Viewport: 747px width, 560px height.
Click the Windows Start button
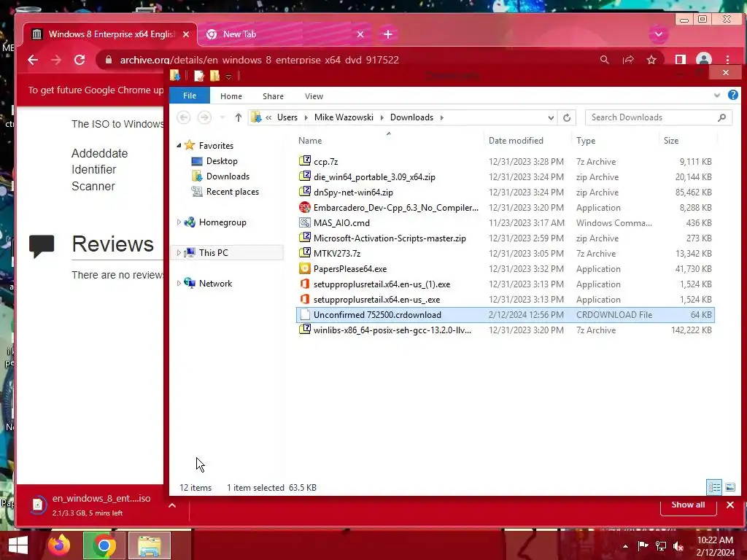click(18, 545)
